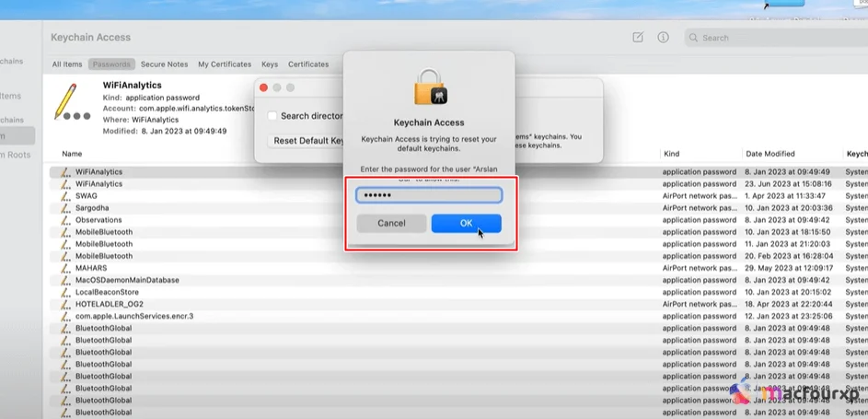
Task: Select the Passwords tab
Action: [x=111, y=64]
